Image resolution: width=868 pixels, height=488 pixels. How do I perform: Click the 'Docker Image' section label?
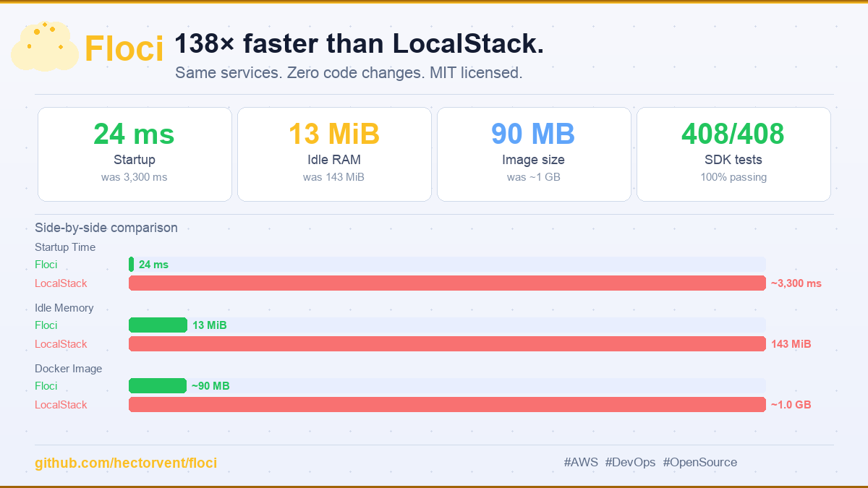coord(69,369)
